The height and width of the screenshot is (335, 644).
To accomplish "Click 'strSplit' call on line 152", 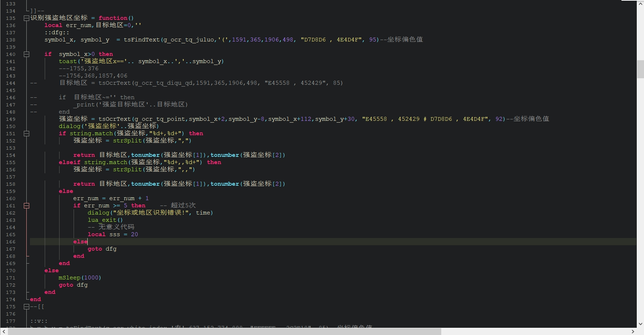I will [127, 141].
